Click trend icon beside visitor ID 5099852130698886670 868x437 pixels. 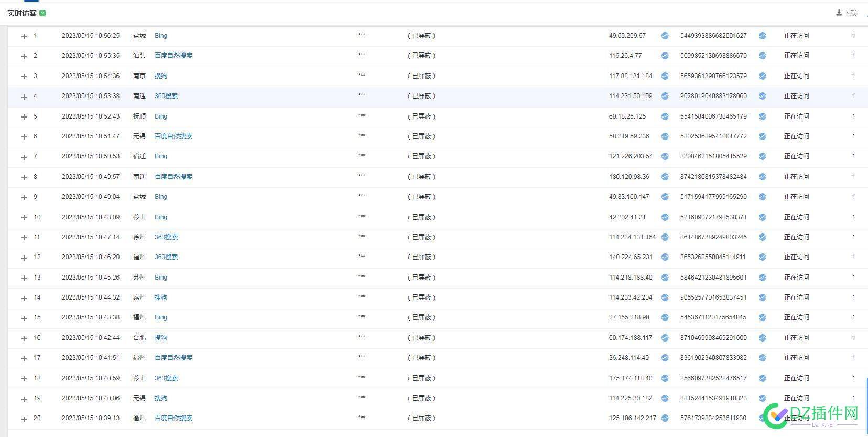[763, 56]
